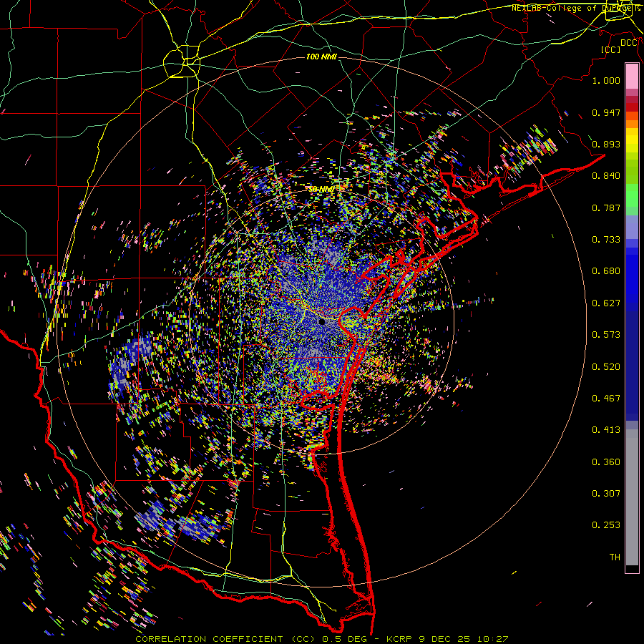Click the "DCC" label above the color bar

coord(629,43)
